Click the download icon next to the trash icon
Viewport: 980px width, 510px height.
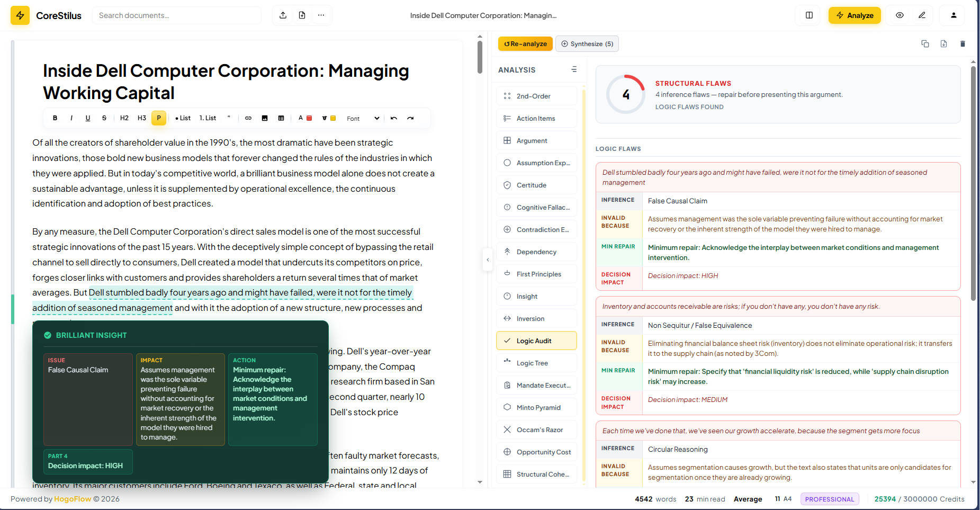[943, 43]
